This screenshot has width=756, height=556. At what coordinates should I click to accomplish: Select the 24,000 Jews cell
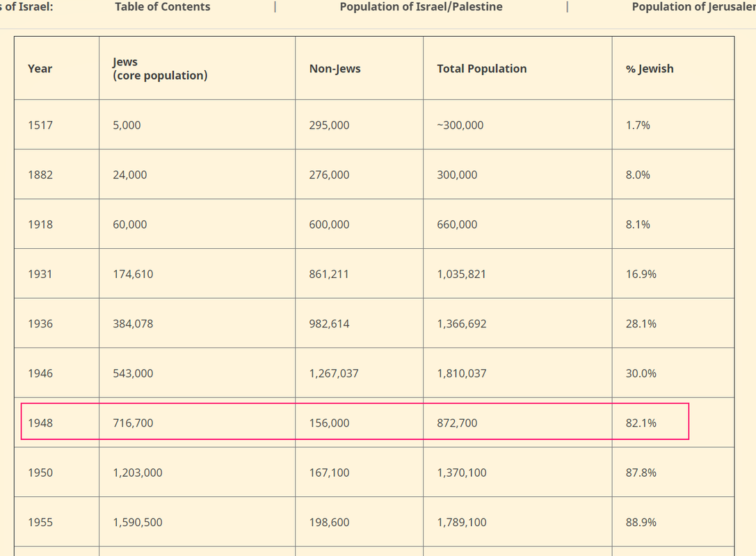(x=198, y=174)
